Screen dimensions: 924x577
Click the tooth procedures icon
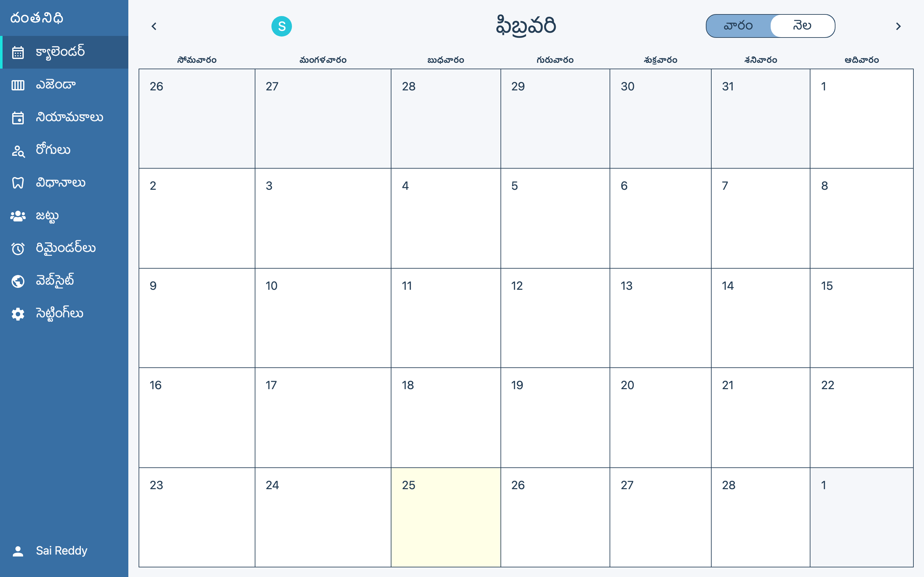18,183
